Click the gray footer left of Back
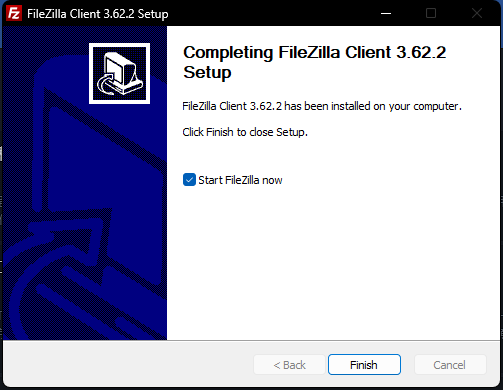 click(x=128, y=365)
